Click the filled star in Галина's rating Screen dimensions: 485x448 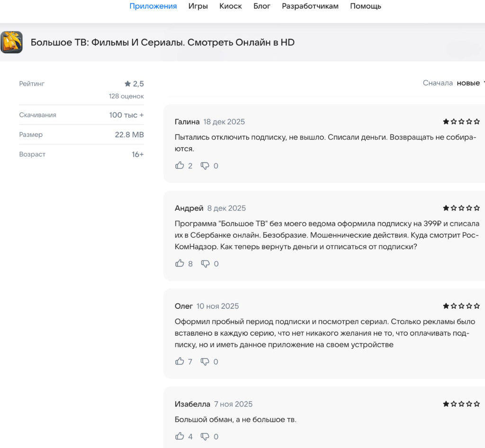[x=446, y=121]
